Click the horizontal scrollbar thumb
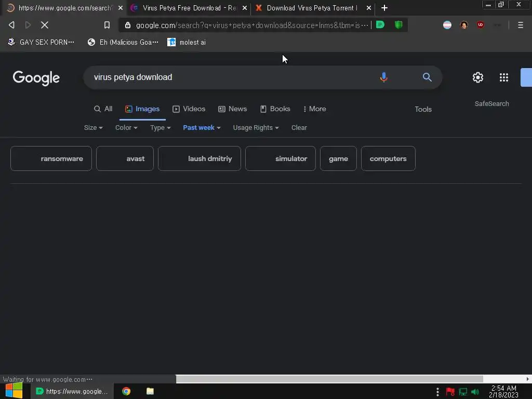 pos(329,379)
